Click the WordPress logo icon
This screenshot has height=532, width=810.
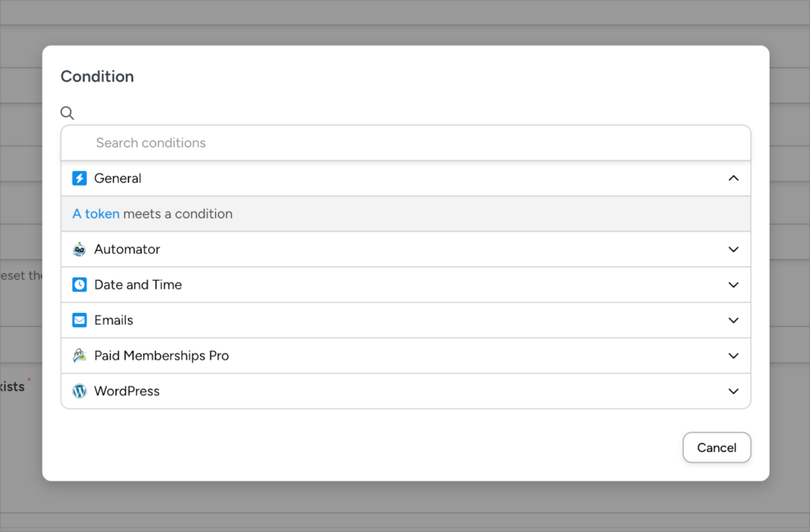79,391
